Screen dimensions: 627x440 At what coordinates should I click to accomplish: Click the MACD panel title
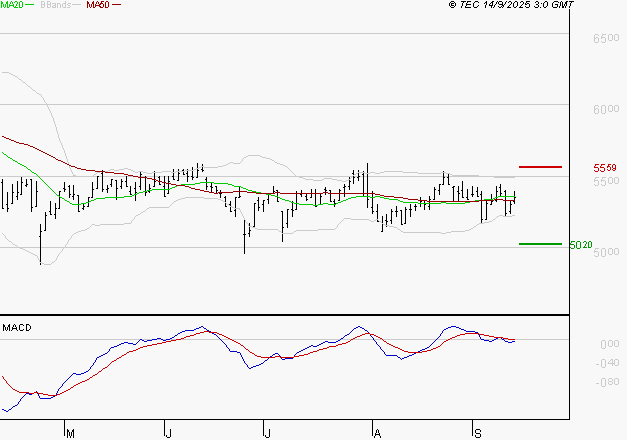click(x=17, y=328)
